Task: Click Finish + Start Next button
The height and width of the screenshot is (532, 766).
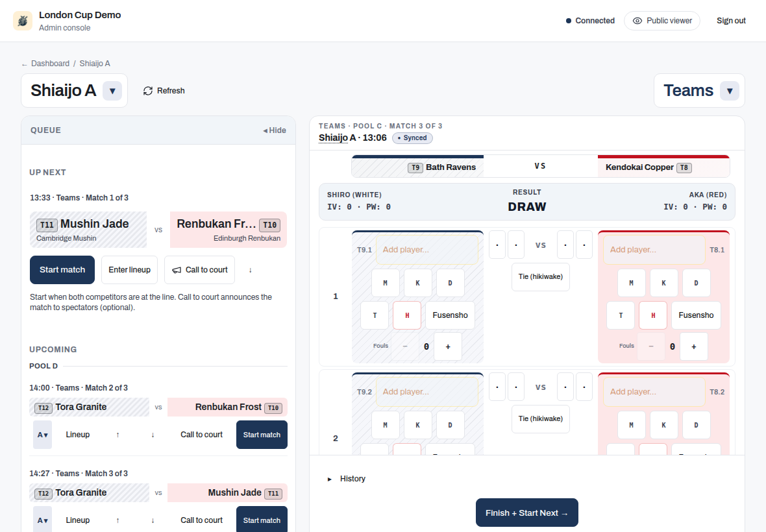Action: pos(526,513)
